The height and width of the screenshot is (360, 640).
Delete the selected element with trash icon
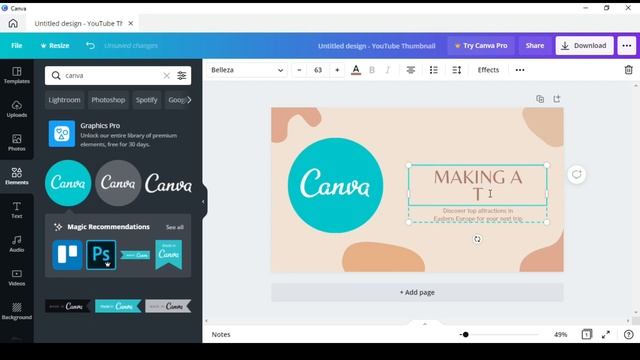(629, 70)
